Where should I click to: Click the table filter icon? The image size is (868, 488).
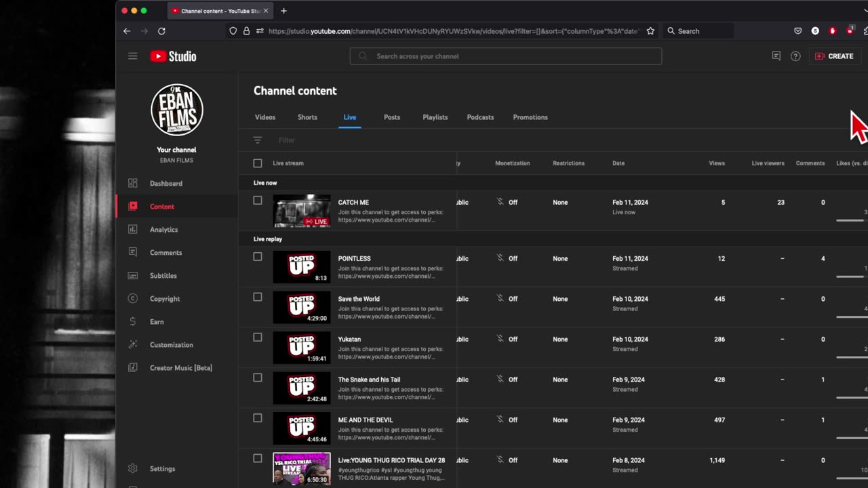pos(258,140)
